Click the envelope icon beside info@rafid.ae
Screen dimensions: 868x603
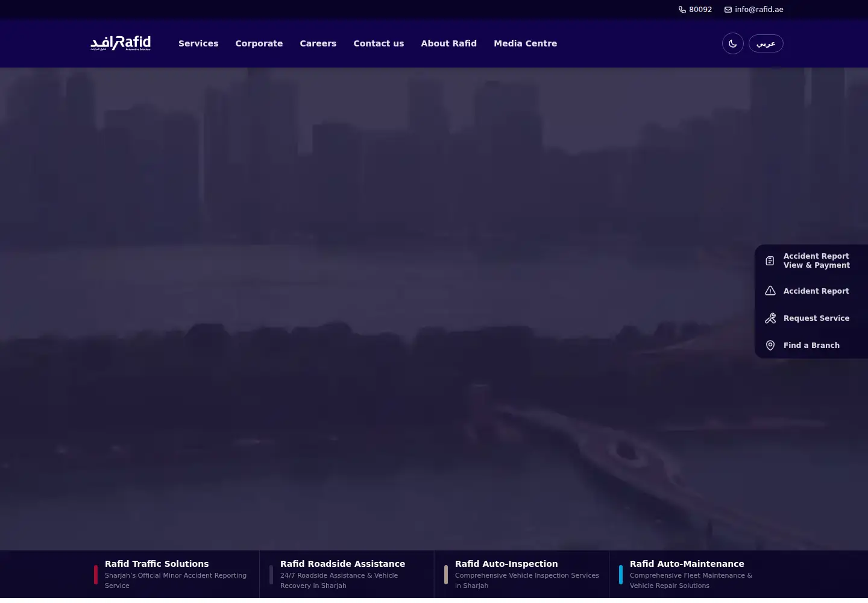point(728,10)
